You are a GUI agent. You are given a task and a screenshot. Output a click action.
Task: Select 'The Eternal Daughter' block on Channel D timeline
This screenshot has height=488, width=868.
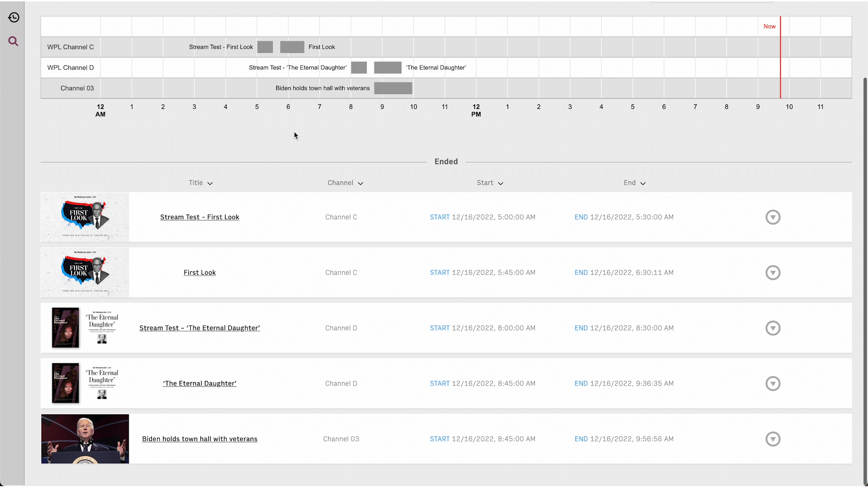point(387,68)
